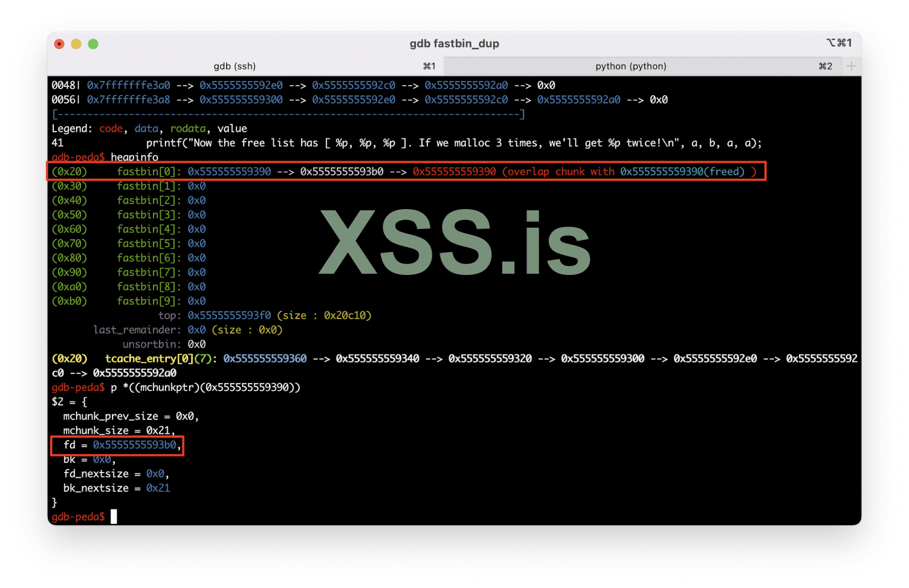Close the gdb fastbin_dup terminal window
This screenshot has width=909, height=588.
pyautogui.click(x=59, y=44)
